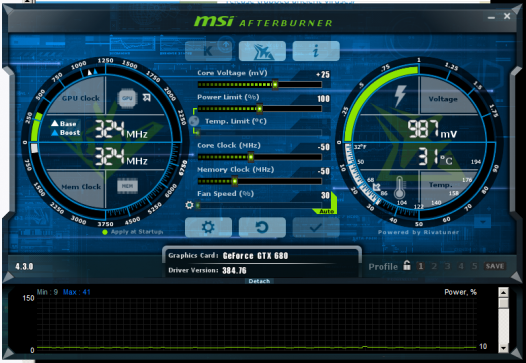Apply settings with the checkmark button
526x363 pixels.
coord(316,227)
